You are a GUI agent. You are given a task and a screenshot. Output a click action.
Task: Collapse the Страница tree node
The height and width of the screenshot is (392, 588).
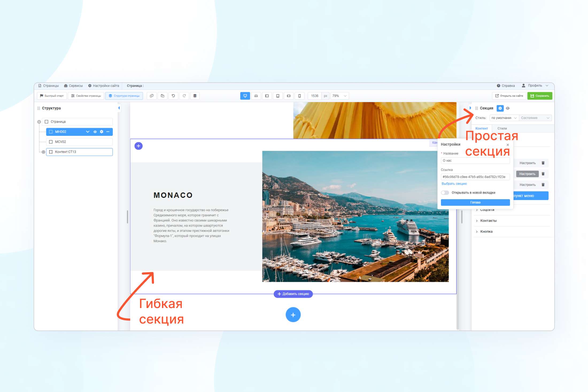[39, 122]
